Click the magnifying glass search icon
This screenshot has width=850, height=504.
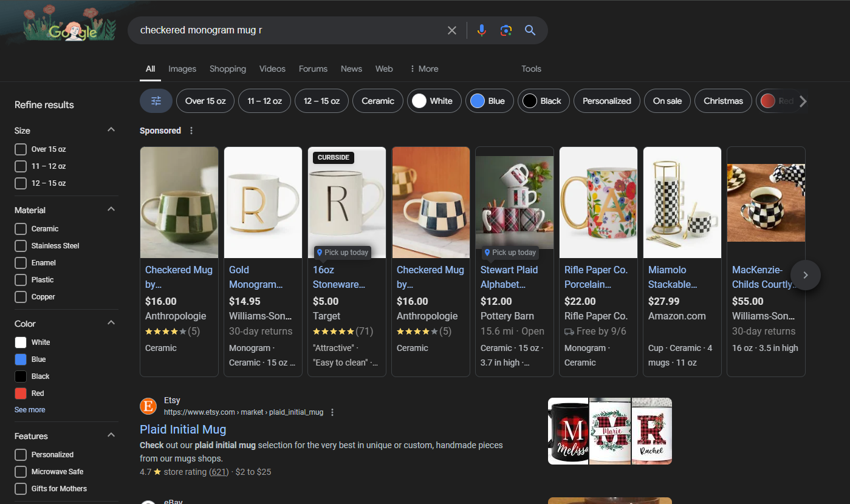(x=530, y=30)
